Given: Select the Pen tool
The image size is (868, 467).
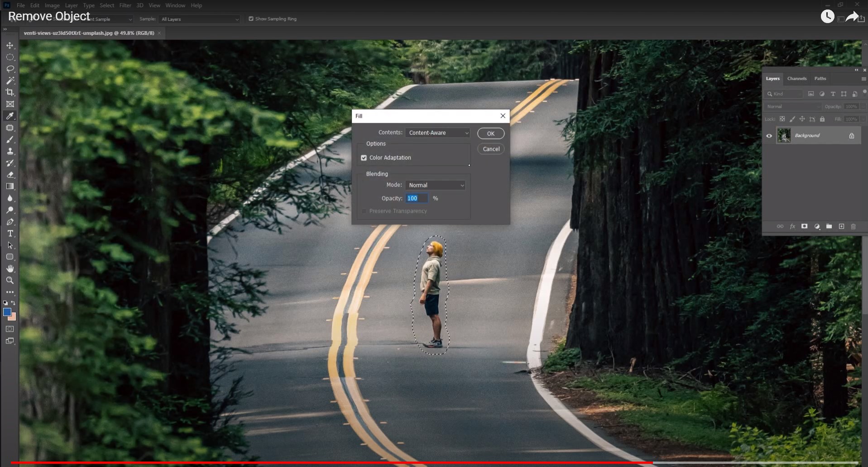Looking at the screenshot, I should (x=10, y=222).
